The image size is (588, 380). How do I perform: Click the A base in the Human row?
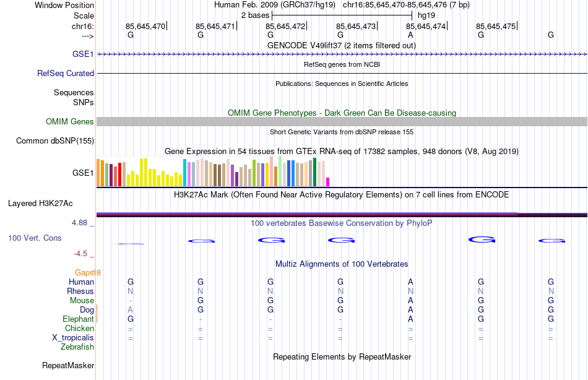click(410, 282)
